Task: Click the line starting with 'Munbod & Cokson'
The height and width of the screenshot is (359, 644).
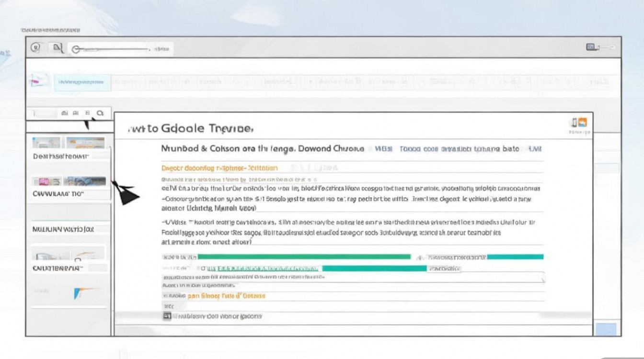Action: click(x=263, y=149)
